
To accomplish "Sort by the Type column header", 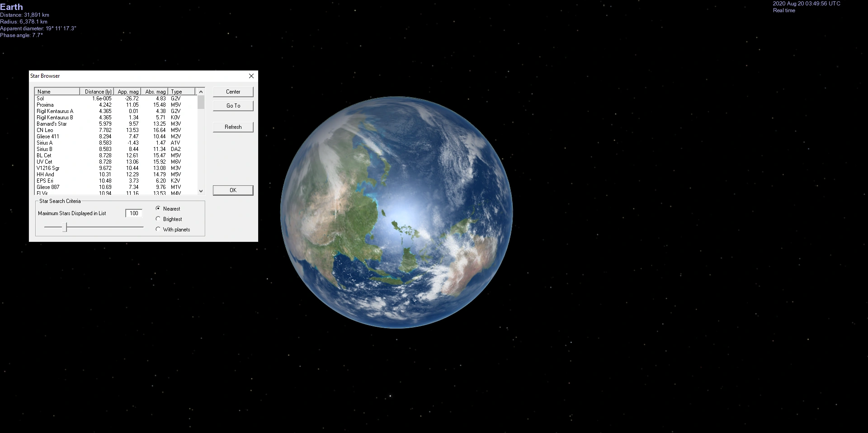I will click(182, 92).
